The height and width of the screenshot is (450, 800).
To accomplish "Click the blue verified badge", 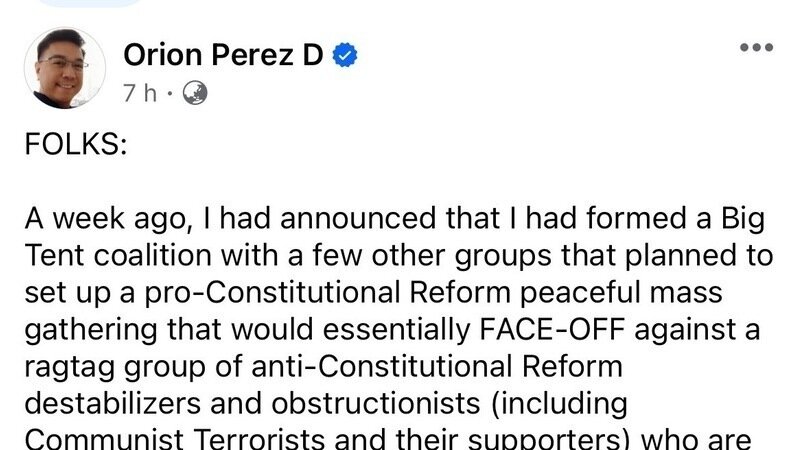I will pyautogui.click(x=345, y=57).
